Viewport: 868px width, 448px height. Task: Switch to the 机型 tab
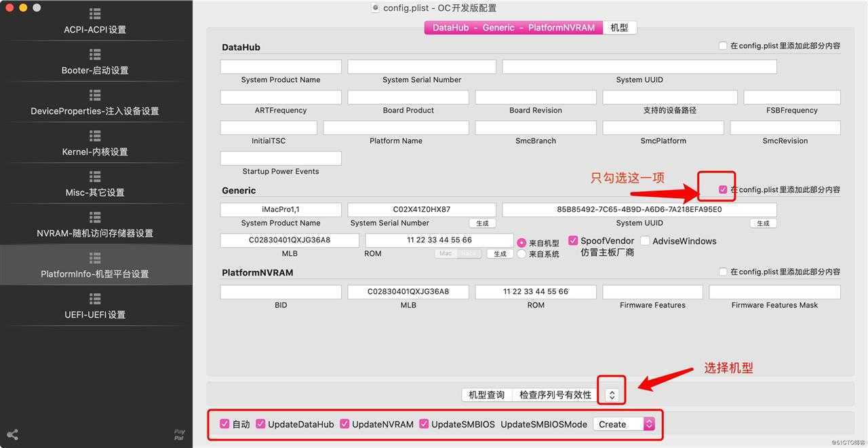pyautogui.click(x=619, y=27)
